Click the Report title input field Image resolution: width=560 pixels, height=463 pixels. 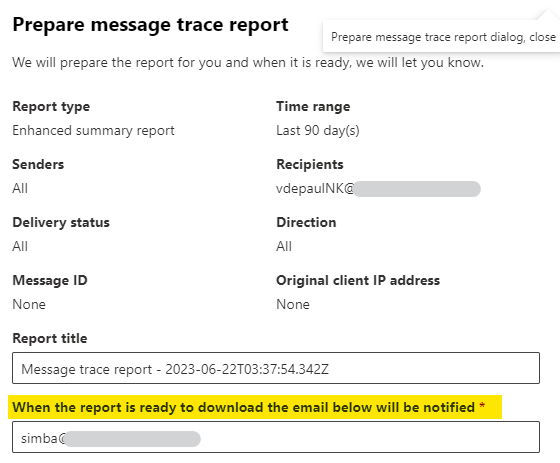tap(276, 368)
